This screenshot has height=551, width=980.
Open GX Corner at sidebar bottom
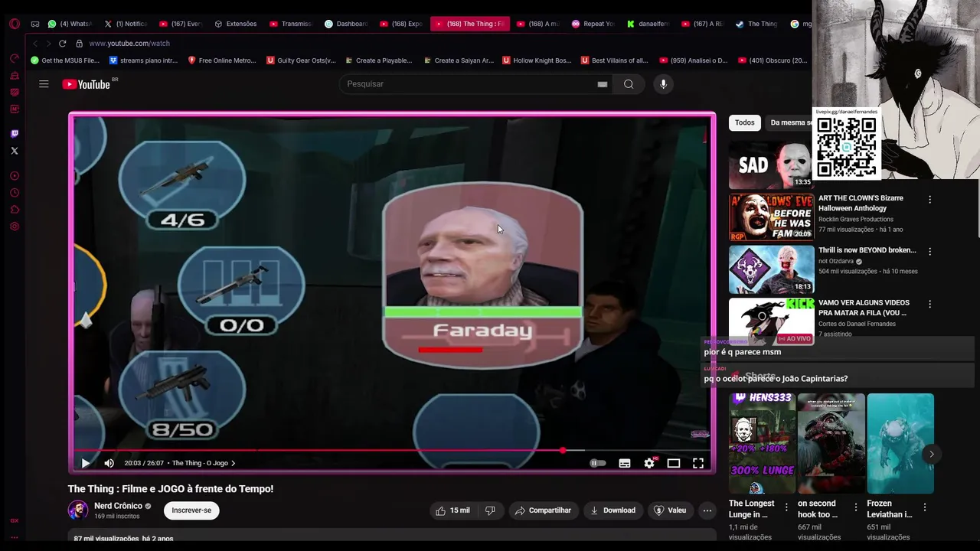click(14, 520)
